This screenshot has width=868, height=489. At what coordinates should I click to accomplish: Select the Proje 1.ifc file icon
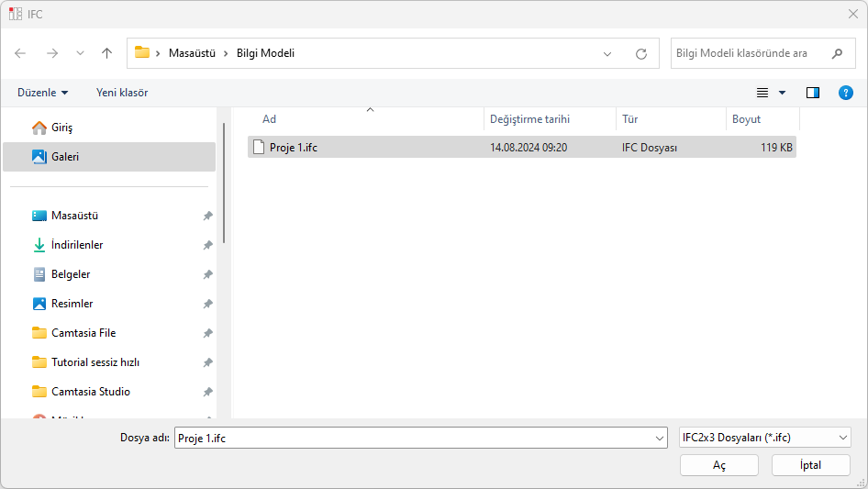259,147
